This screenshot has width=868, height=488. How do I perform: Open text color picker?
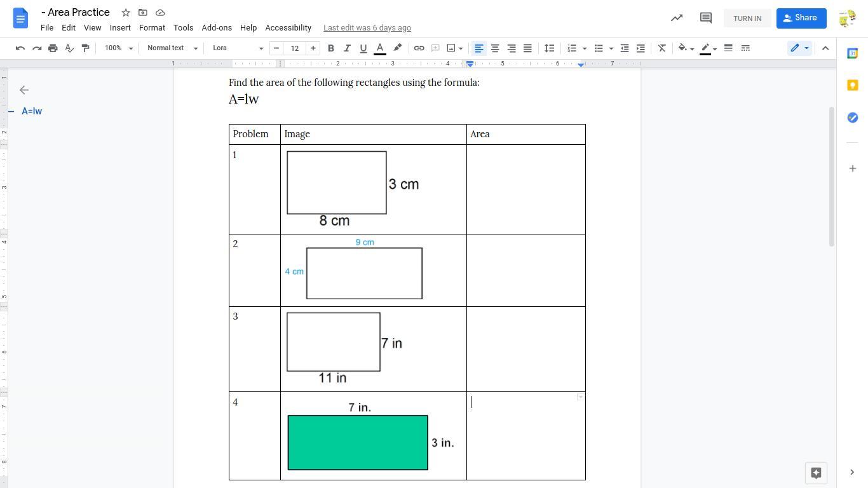380,48
